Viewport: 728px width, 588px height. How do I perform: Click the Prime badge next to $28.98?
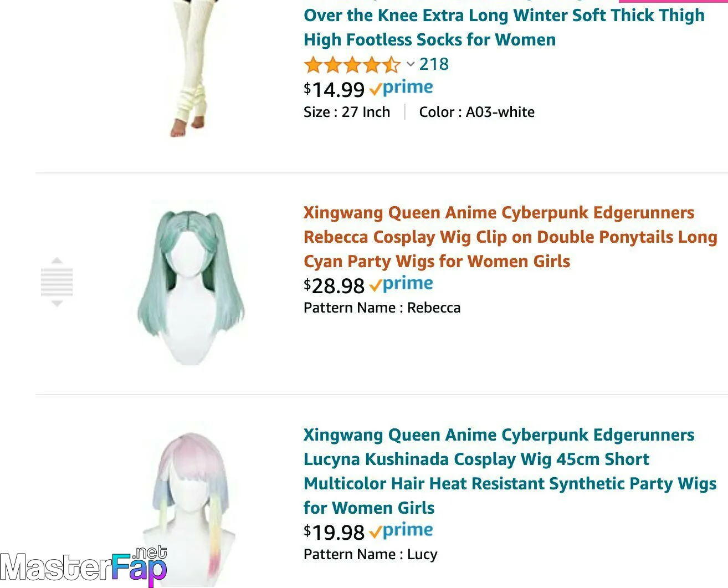pos(401,284)
